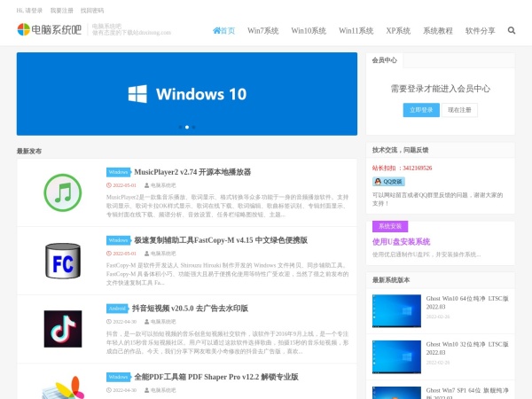This screenshot has height=399, width=532.
Task: Click 我要注册 link at top
Action: (x=62, y=11)
